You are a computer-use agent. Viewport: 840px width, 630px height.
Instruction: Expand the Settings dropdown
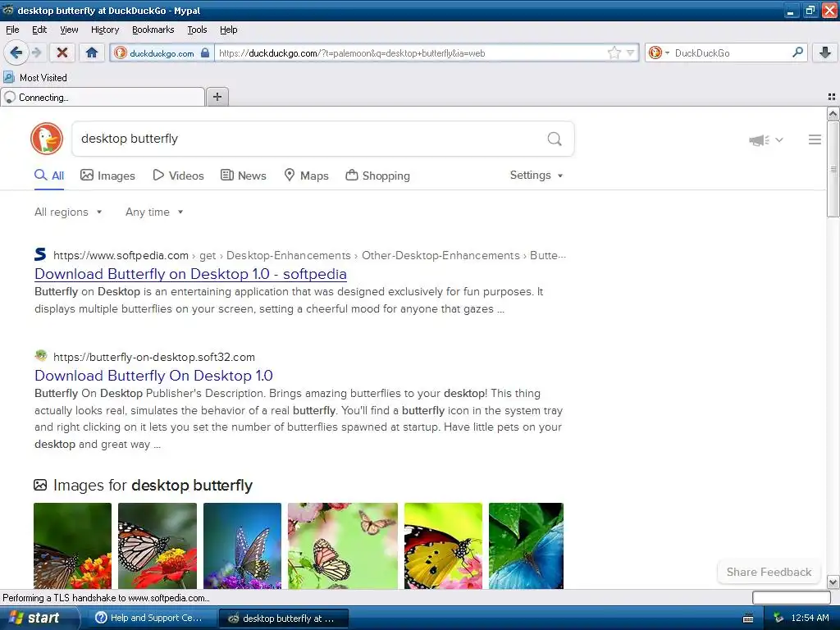[x=536, y=176]
